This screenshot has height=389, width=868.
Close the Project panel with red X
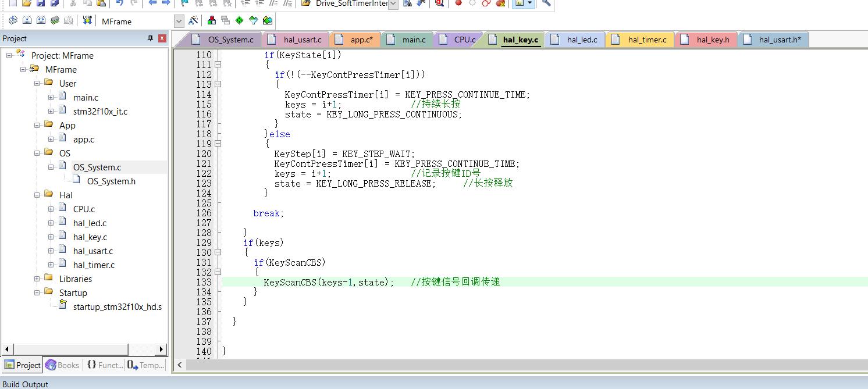point(162,38)
